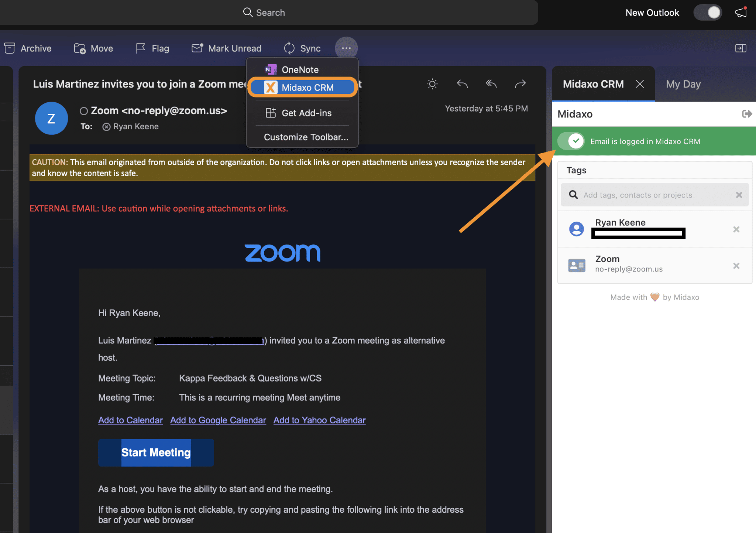The image size is (756, 533).
Task: Clear the tags search field
Action: (739, 195)
